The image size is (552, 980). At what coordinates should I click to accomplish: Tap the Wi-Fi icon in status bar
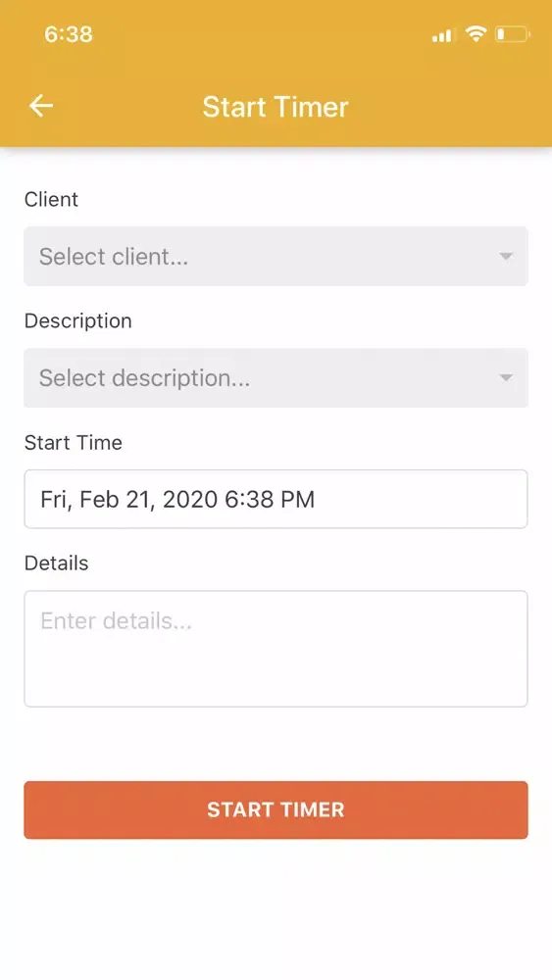tap(476, 33)
